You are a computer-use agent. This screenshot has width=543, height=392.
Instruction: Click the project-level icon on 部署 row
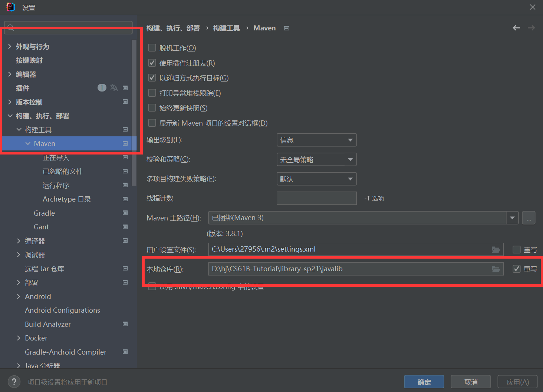[125, 282]
